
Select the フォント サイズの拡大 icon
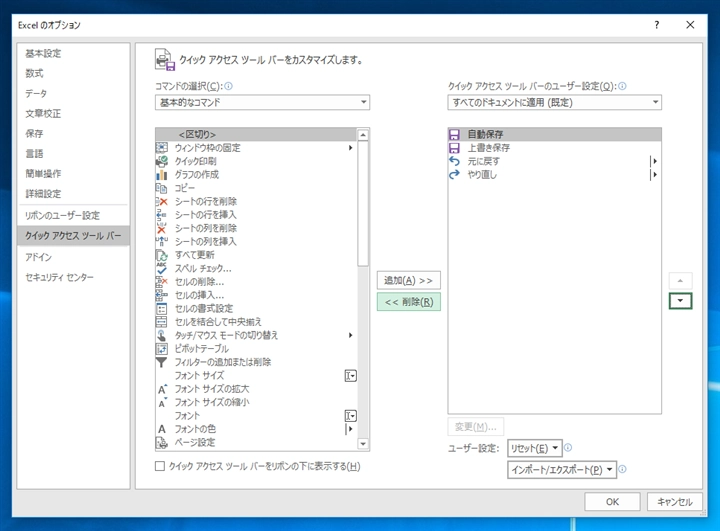tap(162, 389)
